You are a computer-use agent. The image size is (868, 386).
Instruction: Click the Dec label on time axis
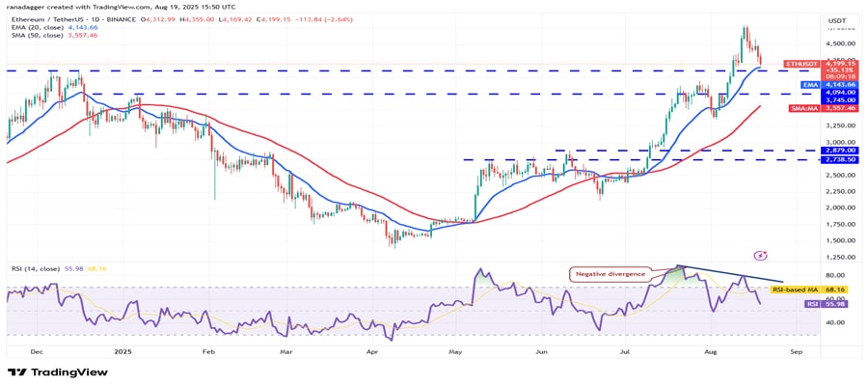coord(37,351)
